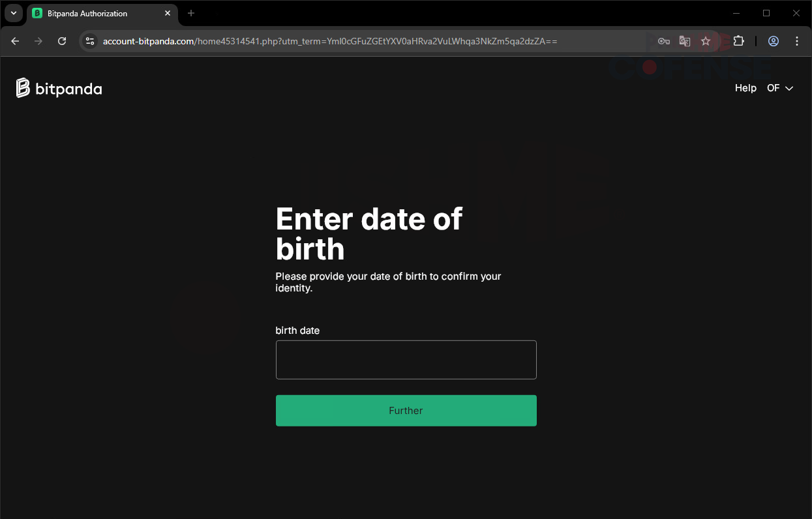
Task: Open a new browser tab
Action: 191,13
